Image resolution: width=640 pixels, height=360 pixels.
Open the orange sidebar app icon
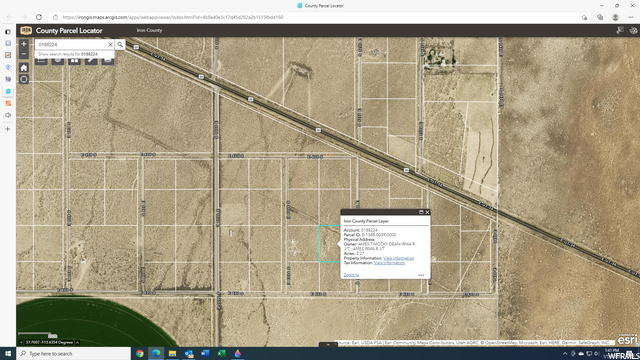[8, 103]
